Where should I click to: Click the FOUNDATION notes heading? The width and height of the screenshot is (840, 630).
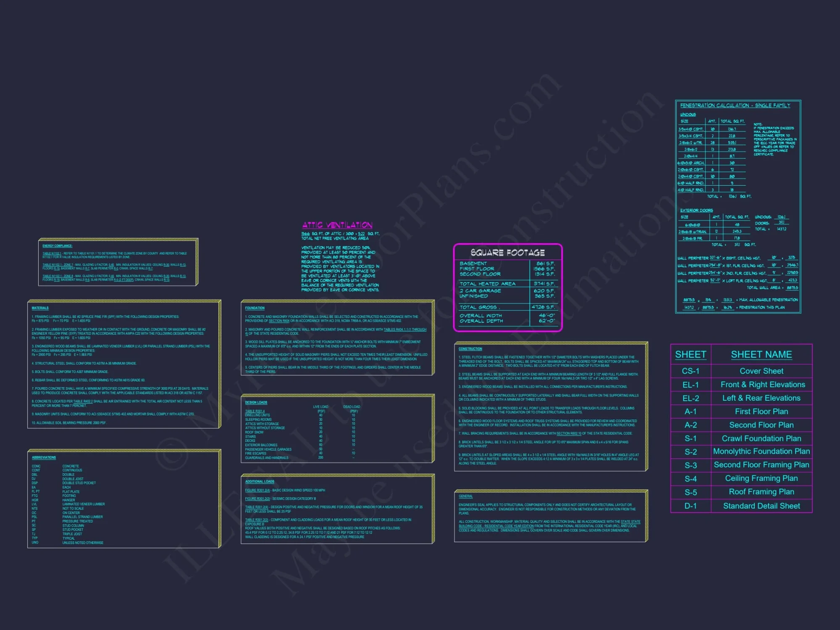tap(255, 308)
